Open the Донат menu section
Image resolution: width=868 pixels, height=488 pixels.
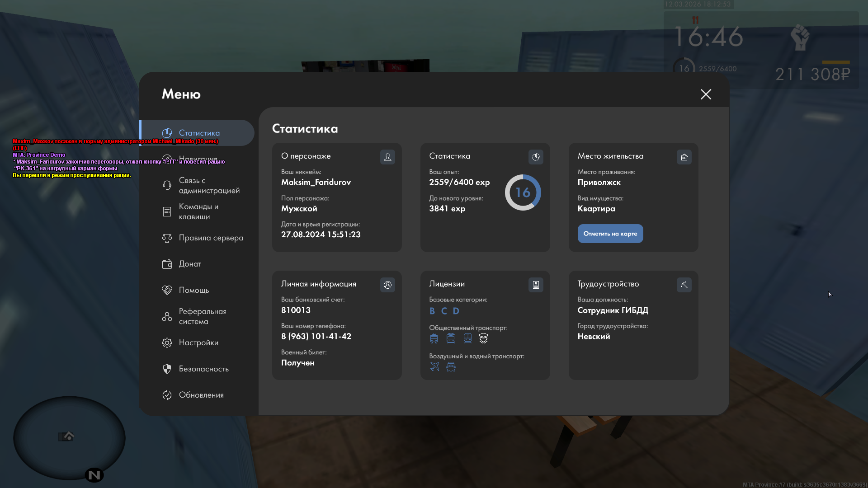[x=190, y=264]
